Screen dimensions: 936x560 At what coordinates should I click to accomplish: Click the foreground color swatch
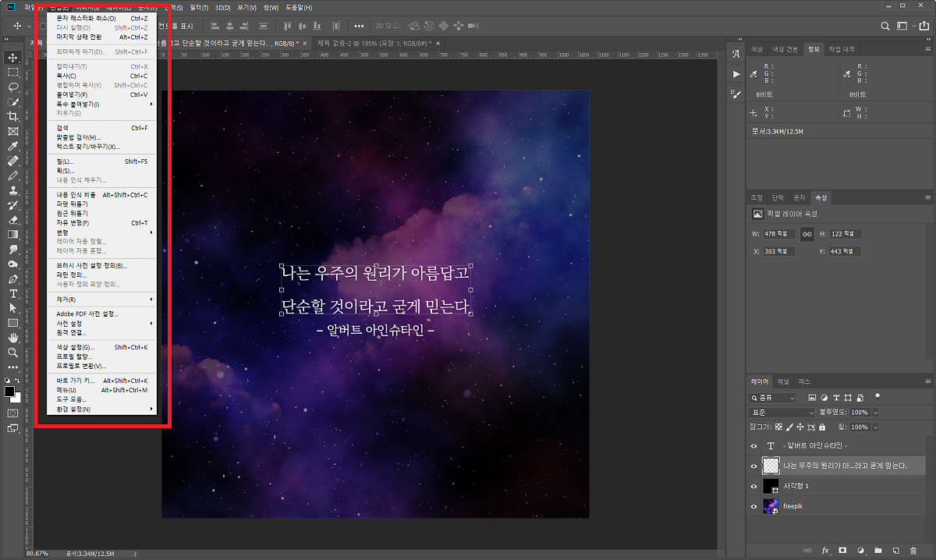coord(9,392)
